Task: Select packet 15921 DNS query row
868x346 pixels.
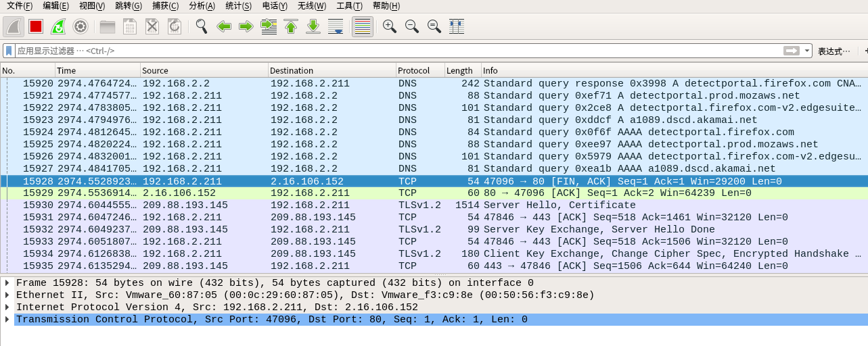Action: (x=434, y=96)
